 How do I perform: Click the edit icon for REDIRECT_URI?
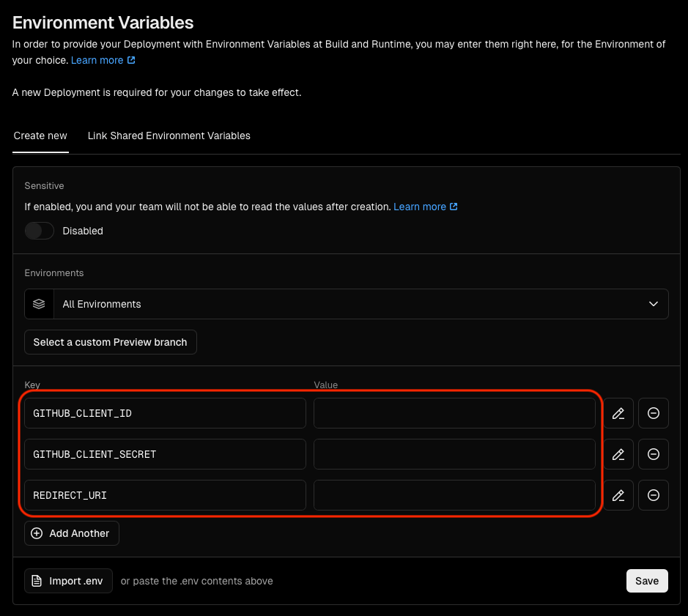point(618,495)
